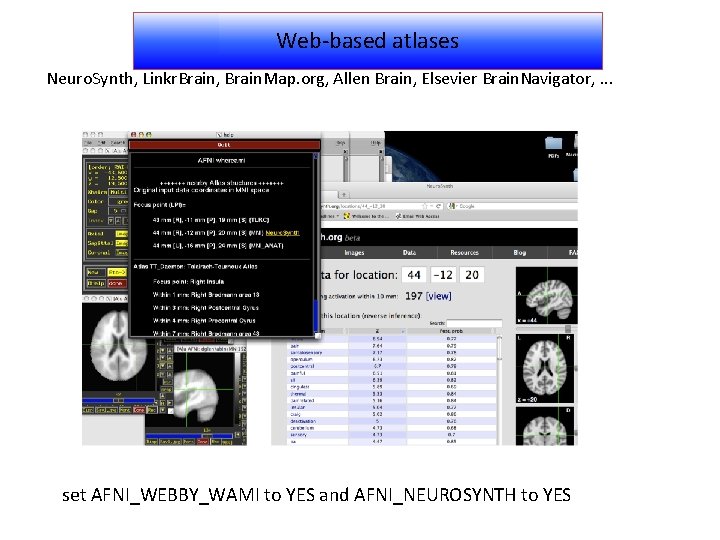This screenshot has width=720, height=540.
Task: Open a new browser tab with plus button
Action: click(344, 195)
